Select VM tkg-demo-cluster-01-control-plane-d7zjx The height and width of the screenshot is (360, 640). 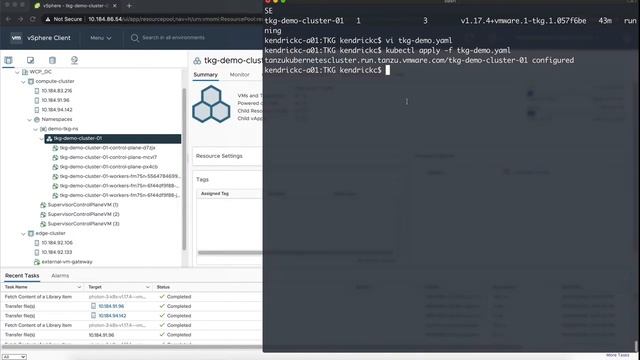coord(107,148)
